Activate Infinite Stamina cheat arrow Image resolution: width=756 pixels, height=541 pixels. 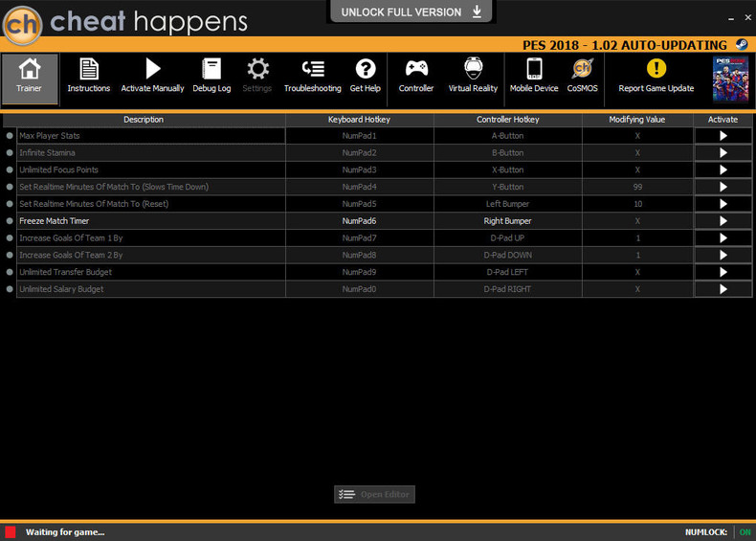pyautogui.click(x=723, y=152)
